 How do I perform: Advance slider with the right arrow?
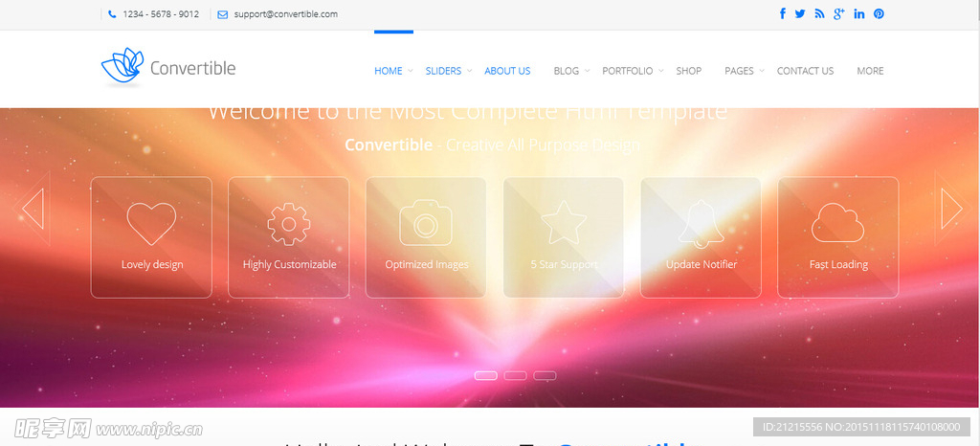pyautogui.click(x=951, y=209)
